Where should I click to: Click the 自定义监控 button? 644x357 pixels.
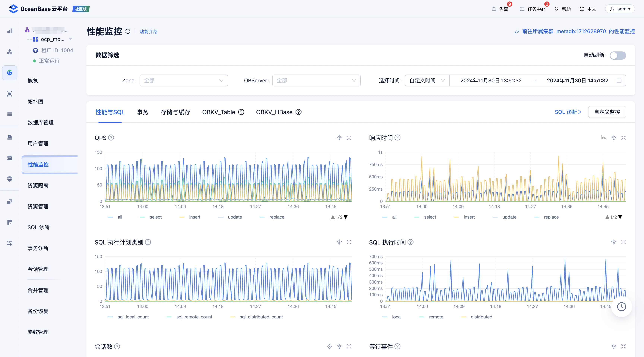coord(607,112)
